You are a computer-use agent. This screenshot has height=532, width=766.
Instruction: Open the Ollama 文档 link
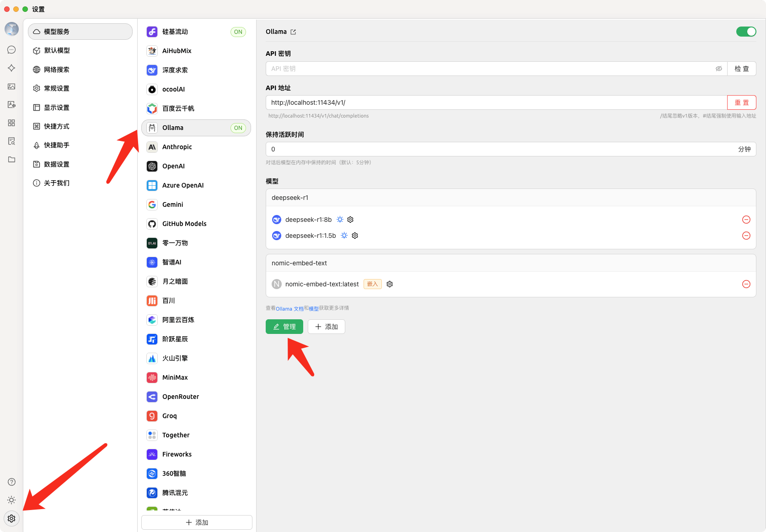click(x=289, y=309)
